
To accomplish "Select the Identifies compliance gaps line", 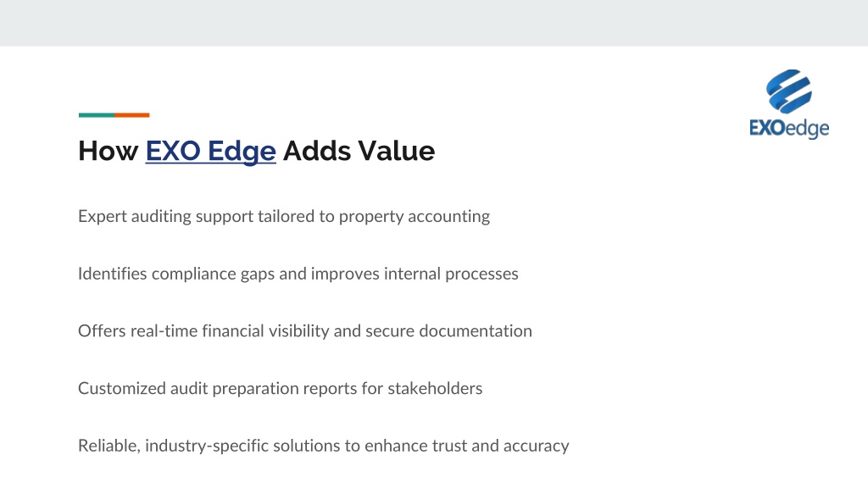I will pyautogui.click(x=298, y=274).
